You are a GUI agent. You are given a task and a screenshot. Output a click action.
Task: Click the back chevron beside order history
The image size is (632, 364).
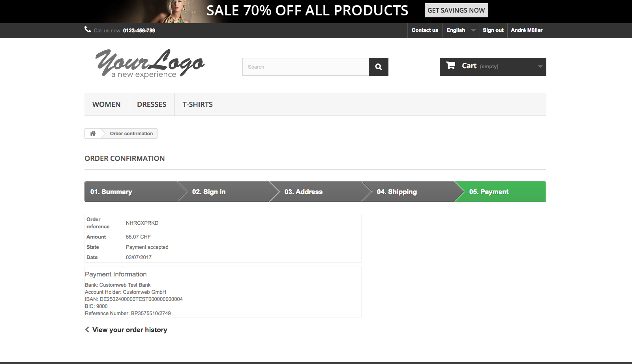point(87,330)
